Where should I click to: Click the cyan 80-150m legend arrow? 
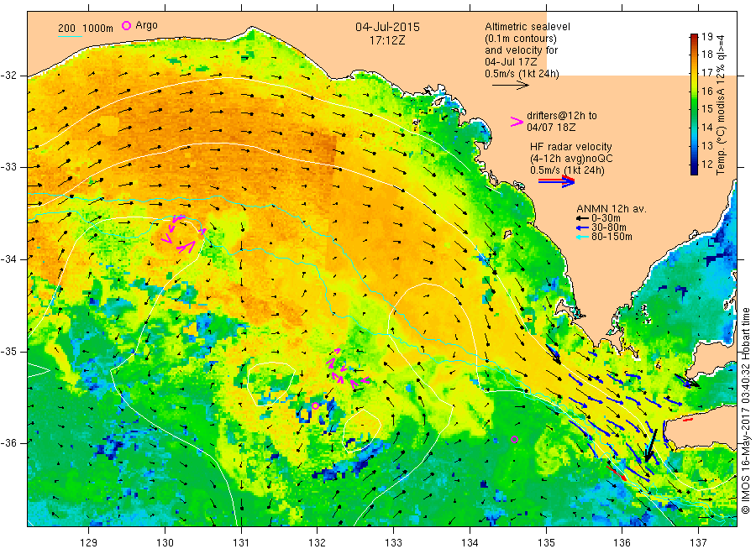click(x=583, y=237)
